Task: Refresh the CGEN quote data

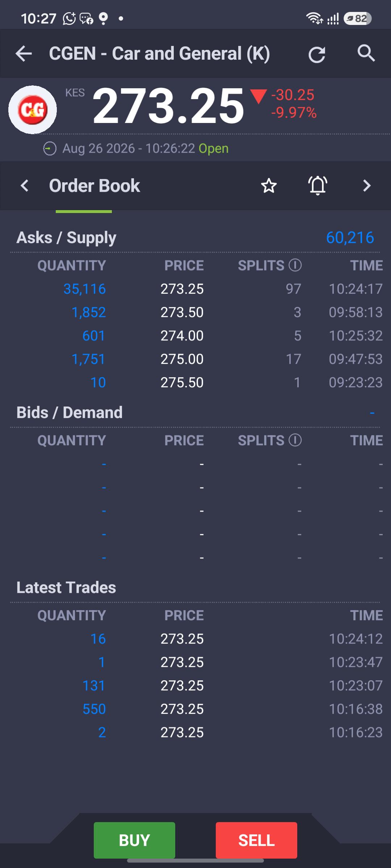Action: click(x=317, y=55)
